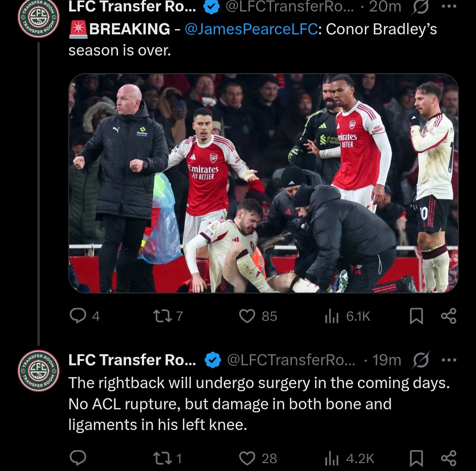Screen dimensions: 476x471
Task: Open the Grok icon on the second tweet
Action: (421, 360)
